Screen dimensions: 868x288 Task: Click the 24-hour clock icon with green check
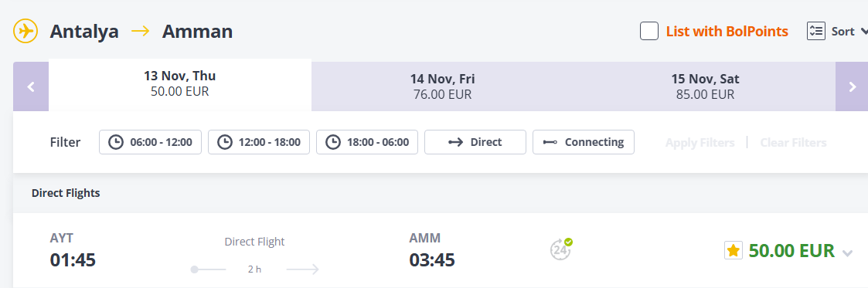(561, 249)
